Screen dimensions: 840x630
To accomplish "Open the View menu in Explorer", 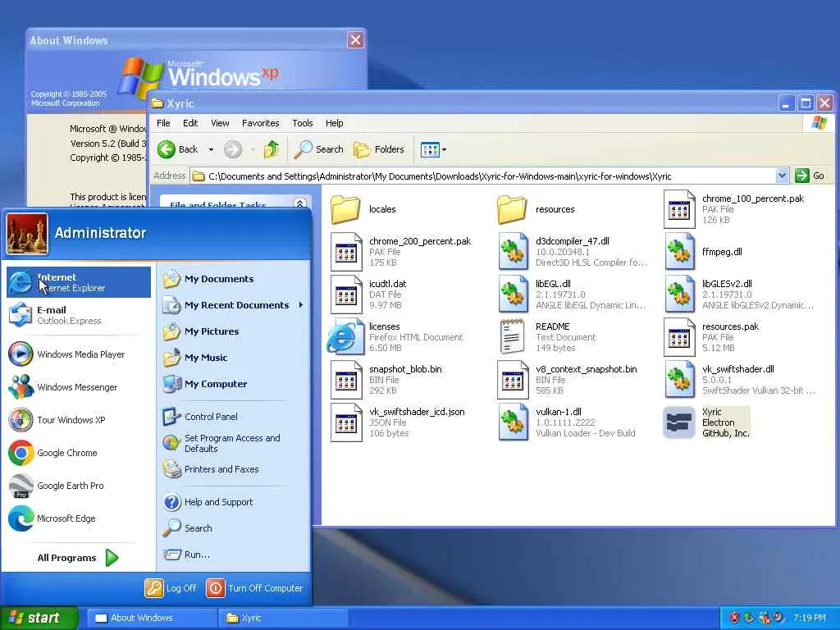I will click(220, 123).
